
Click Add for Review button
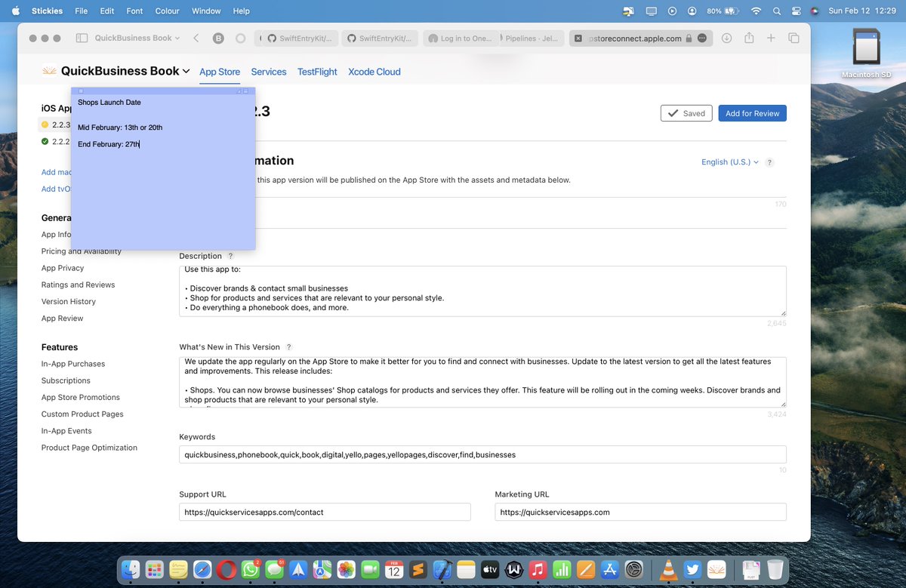753,113
